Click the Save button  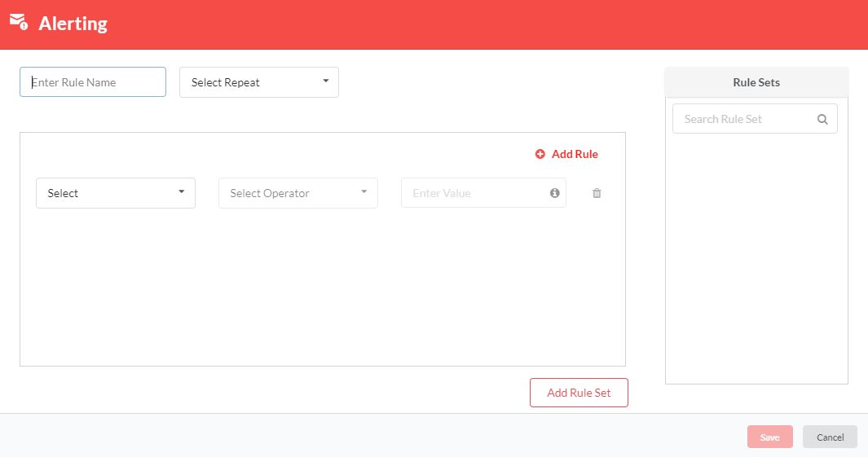(770, 437)
